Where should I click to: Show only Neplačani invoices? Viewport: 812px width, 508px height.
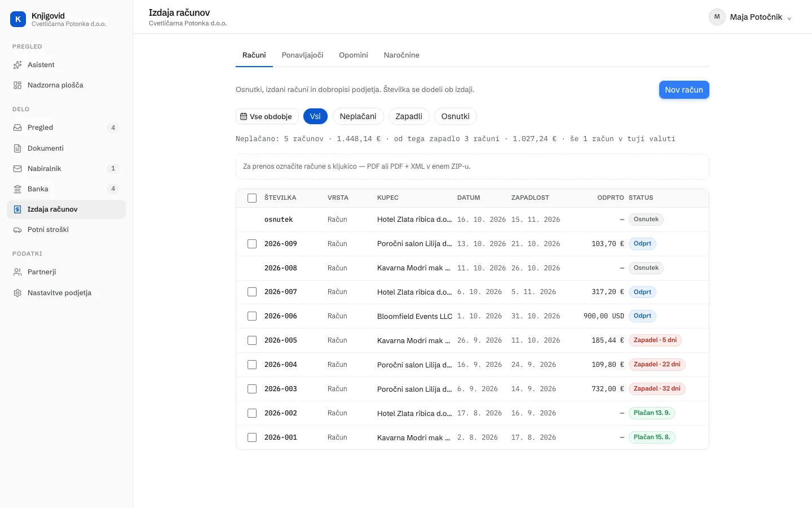(x=358, y=116)
